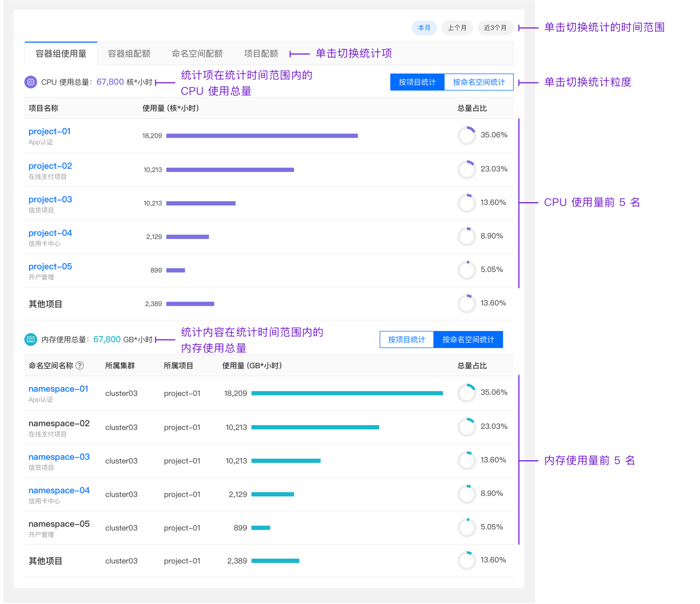The width and height of the screenshot is (700, 604).
Task: Click namespace-01 memory percentage ring chart
Action: (466, 393)
